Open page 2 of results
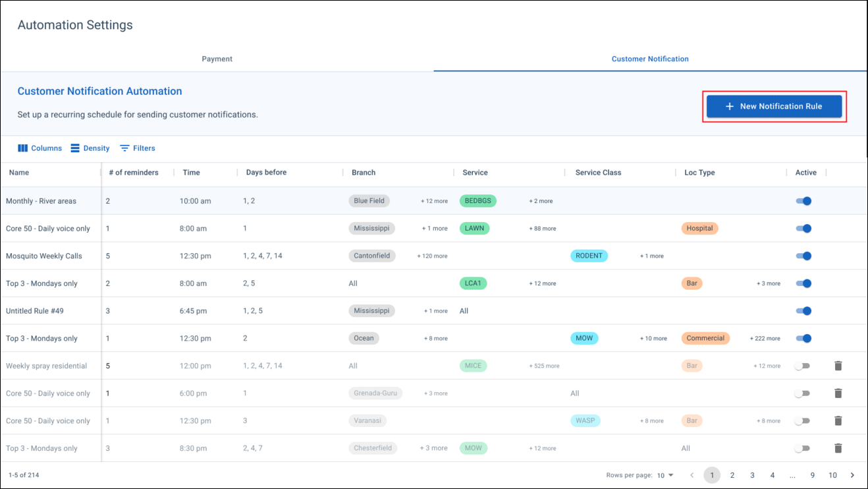868x489 pixels. (732, 475)
